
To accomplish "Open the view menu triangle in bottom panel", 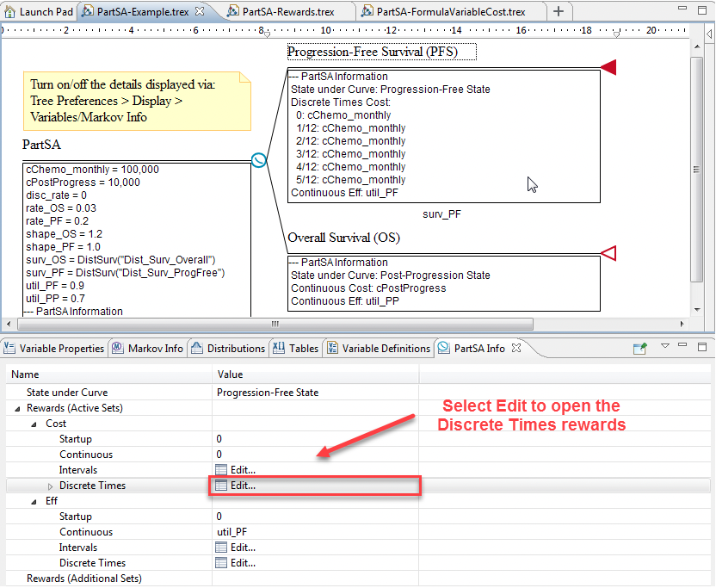I will (x=665, y=347).
